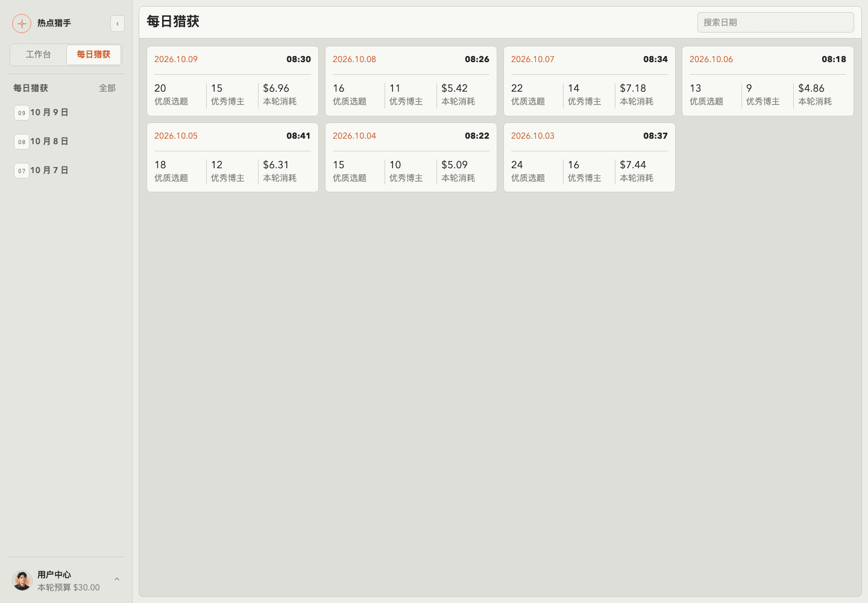The image size is (868, 603).
Task: Open the 2026.10.03 daily card
Action: (x=590, y=157)
